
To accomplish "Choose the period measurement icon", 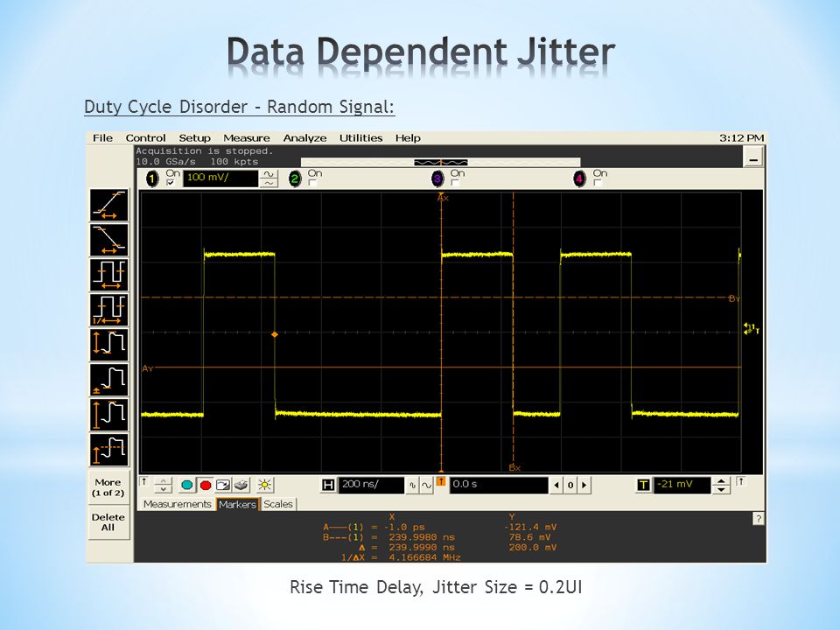I will pyautogui.click(x=108, y=275).
